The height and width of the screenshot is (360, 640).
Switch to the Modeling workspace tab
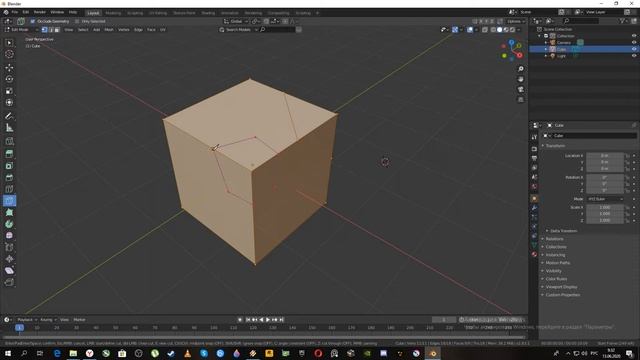[113, 13]
